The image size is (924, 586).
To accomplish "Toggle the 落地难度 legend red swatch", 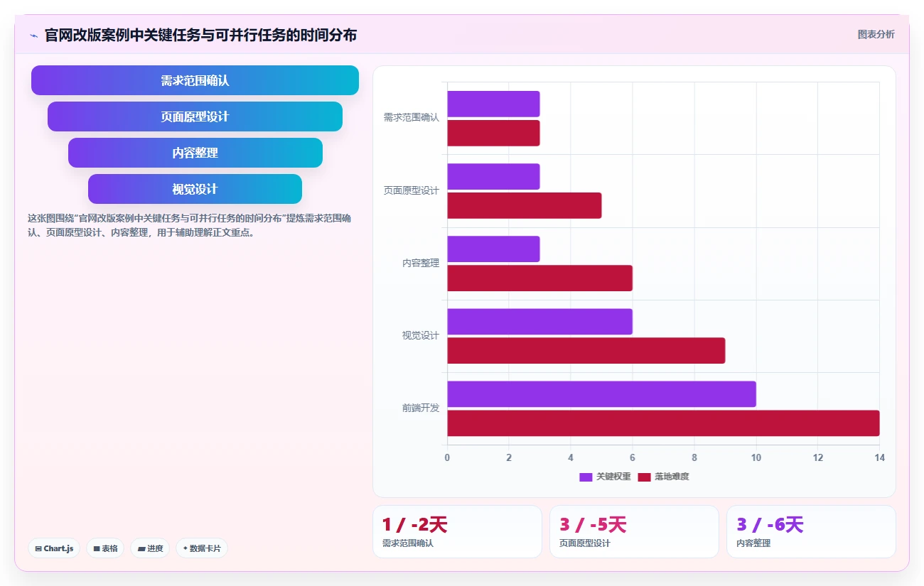I will 644,477.
